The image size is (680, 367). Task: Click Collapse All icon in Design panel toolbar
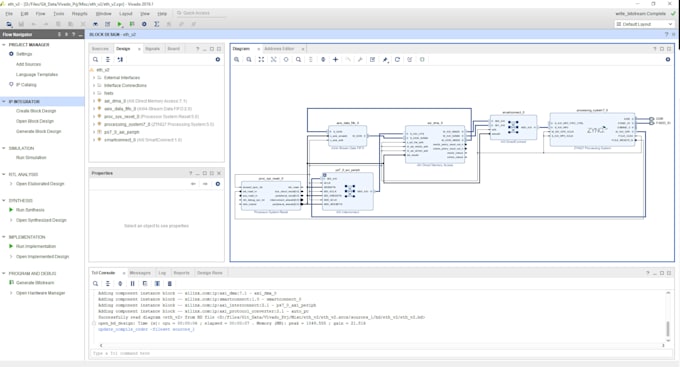(x=108, y=59)
